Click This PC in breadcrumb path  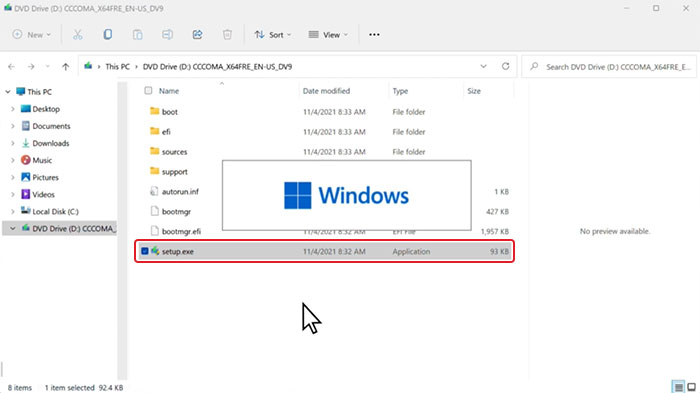[x=117, y=67]
